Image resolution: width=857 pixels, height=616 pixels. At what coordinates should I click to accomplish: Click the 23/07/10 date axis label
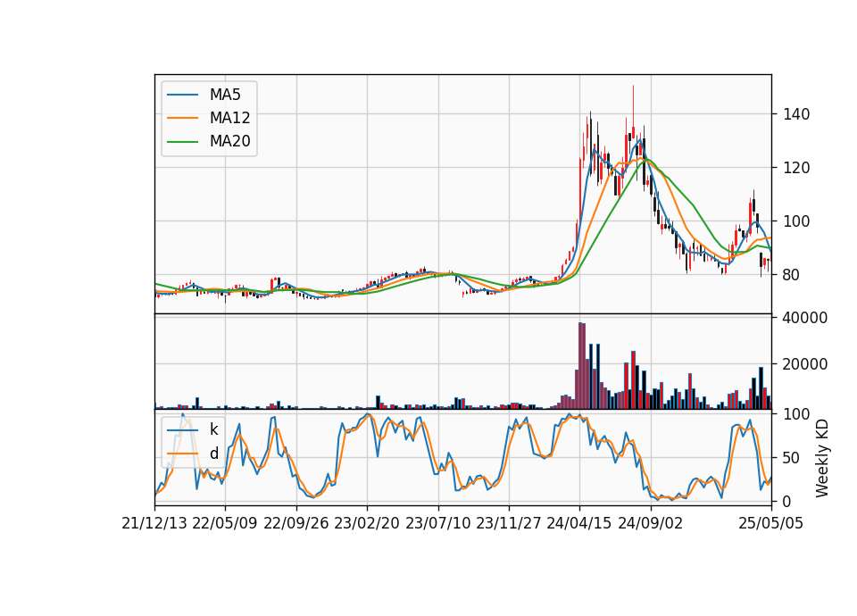(x=437, y=523)
